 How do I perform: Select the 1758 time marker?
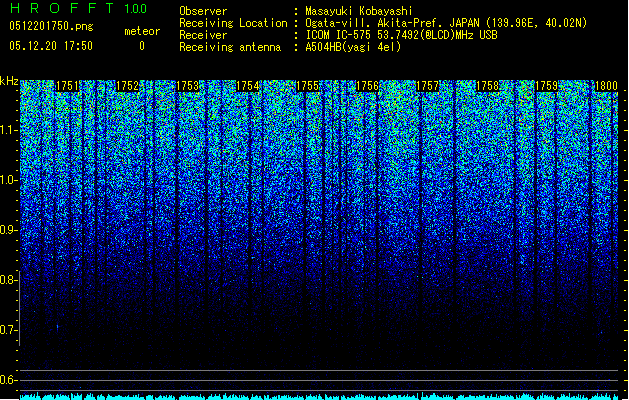pyautogui.click(x=487, y=86)
